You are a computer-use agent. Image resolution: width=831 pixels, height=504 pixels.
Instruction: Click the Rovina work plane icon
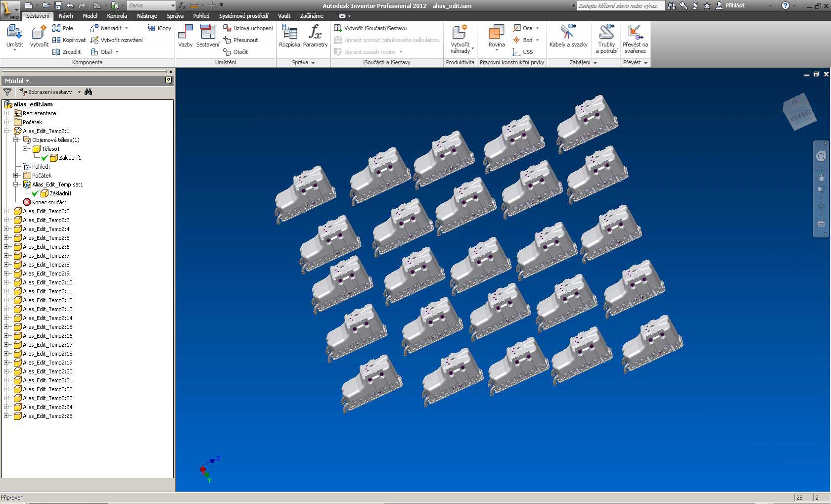[496, 34]
